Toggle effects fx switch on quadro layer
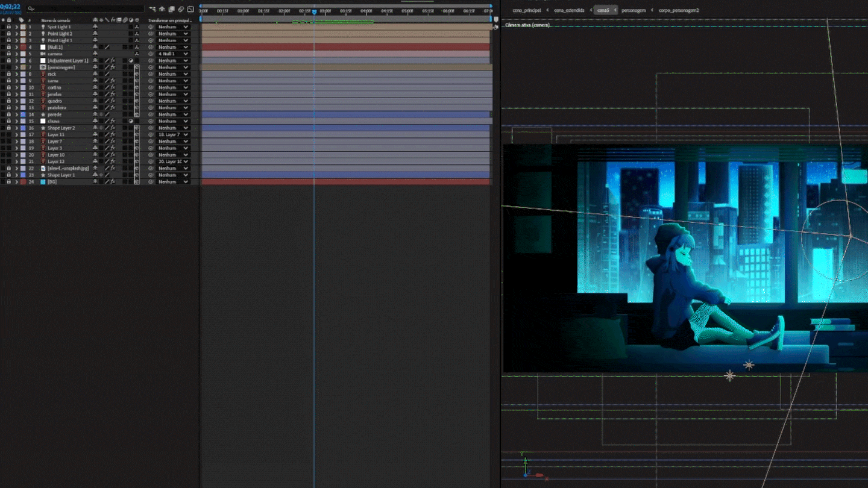 pyautogui.click(x=113, y=101)
